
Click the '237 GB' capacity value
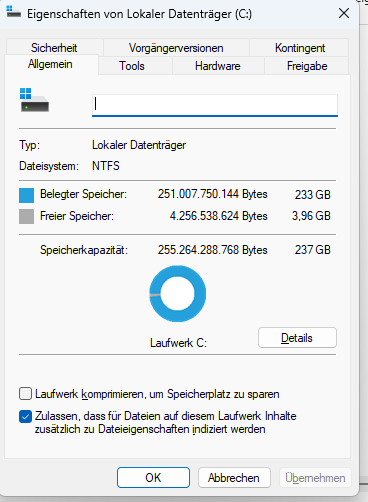[x=313, y=250]
